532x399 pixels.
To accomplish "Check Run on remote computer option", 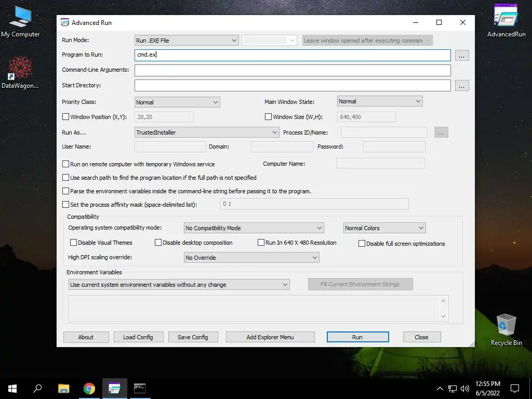I will 66,164.
